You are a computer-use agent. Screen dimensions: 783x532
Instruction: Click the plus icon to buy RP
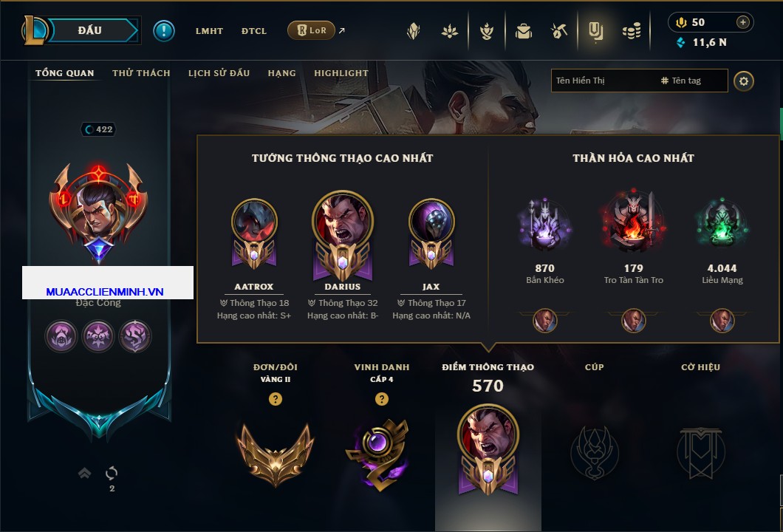click(743, 22)
